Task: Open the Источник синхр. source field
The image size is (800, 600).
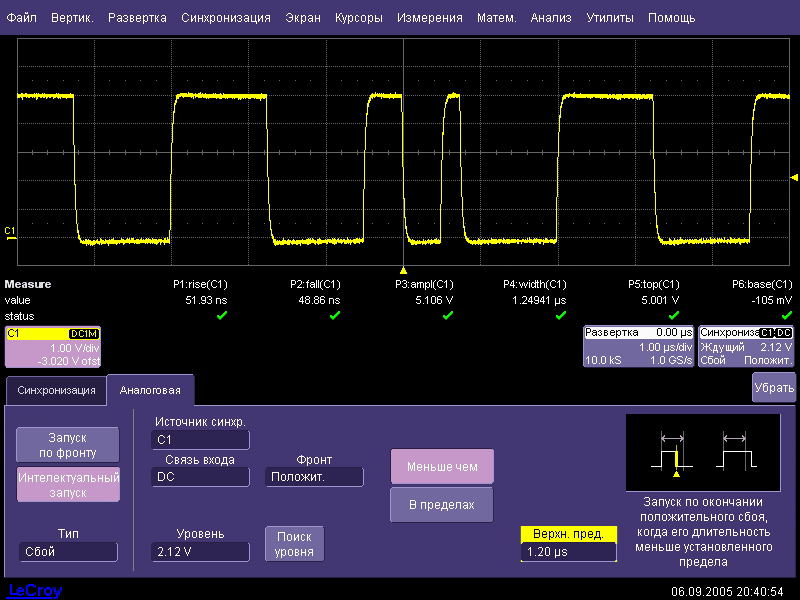Action: [x=200, y=440]
